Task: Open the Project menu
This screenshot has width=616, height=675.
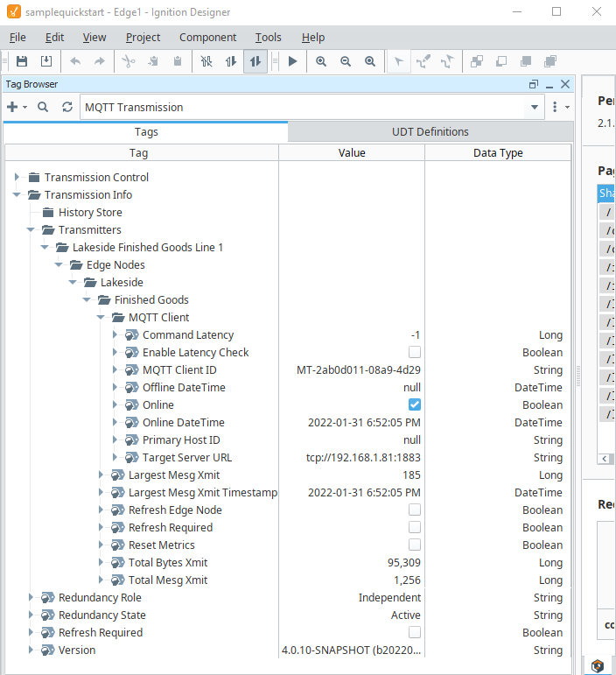Action: 143,38
